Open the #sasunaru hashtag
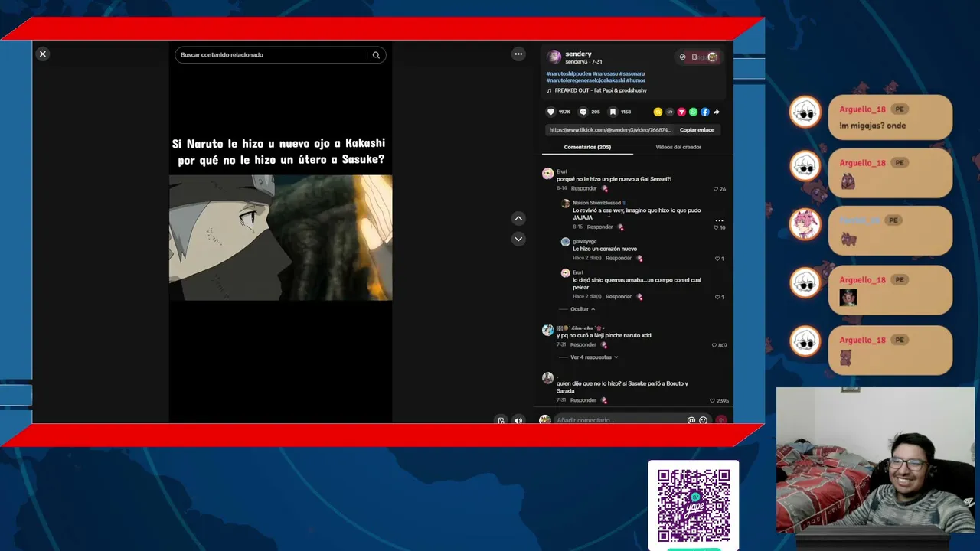 [632, 73]
